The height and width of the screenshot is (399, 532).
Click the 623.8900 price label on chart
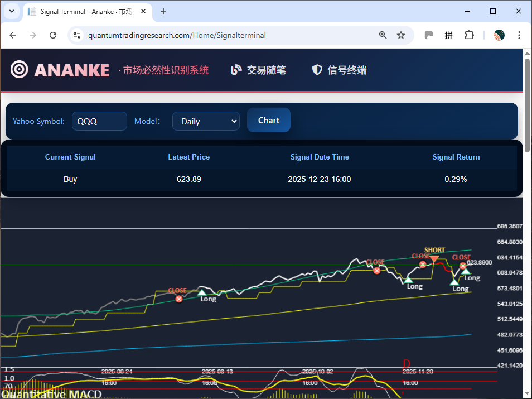coord(480,262)
